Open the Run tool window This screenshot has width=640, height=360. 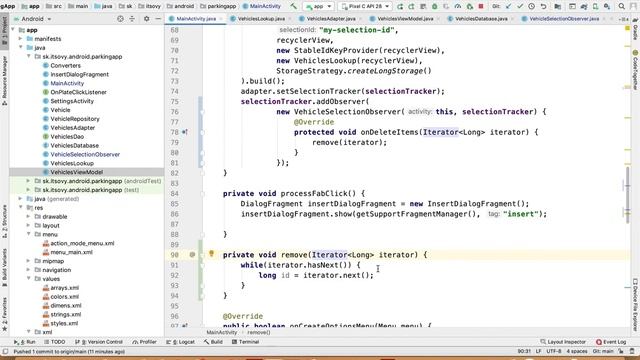[x=24, y=342]
